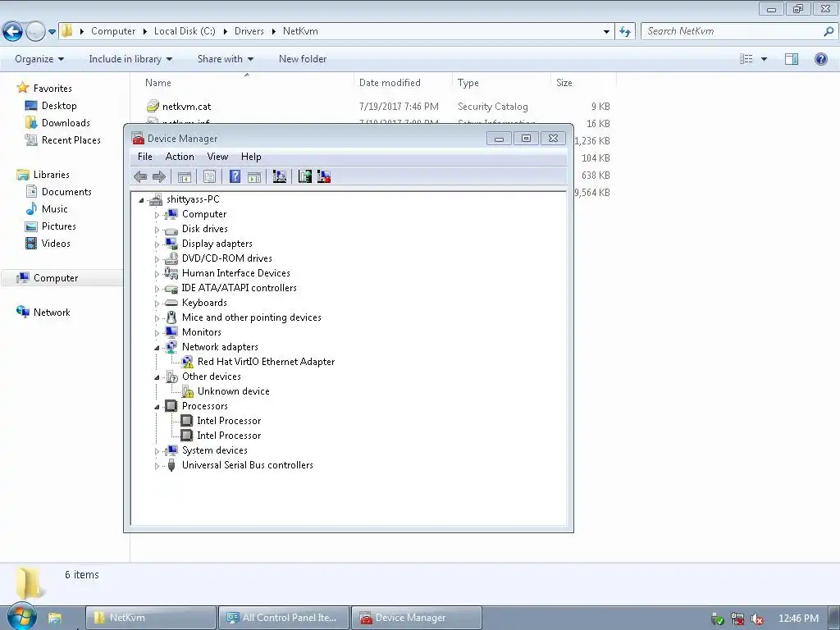This screenshot has width=840, height=630.
Task: Select Network in the navigation pane
Action: [52, 313]
